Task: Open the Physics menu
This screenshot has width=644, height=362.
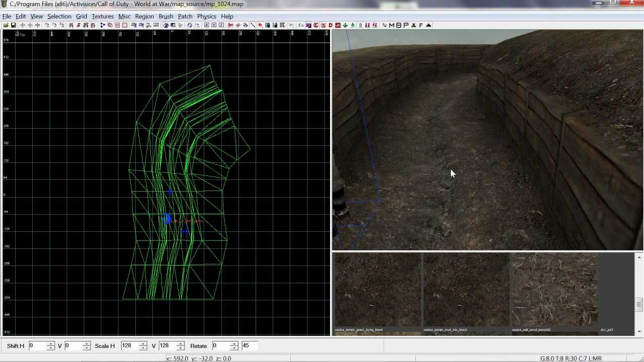Action: (206, 16)
